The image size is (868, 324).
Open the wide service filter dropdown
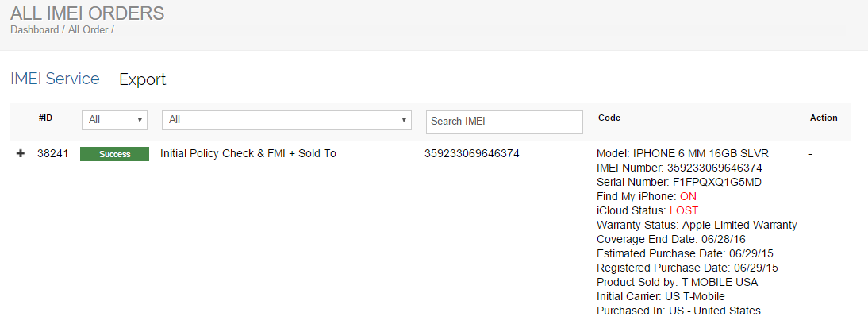286,120
